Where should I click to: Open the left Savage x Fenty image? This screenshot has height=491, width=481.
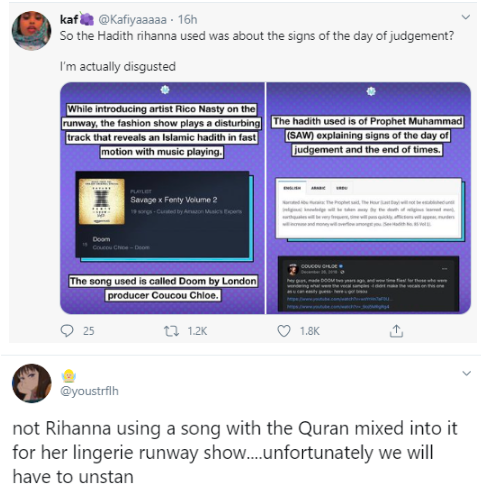162,198
